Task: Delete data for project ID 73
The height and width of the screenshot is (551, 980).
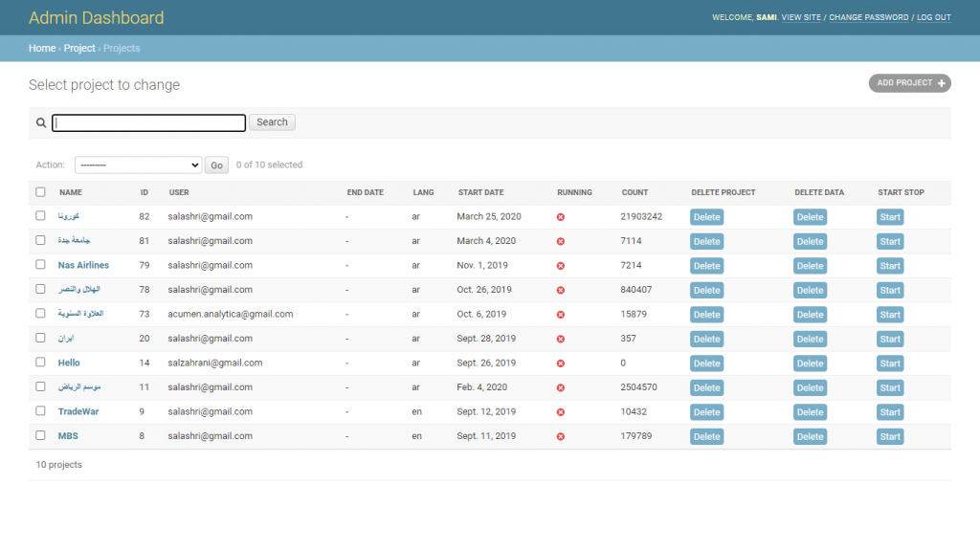Action: pos(810,314)
